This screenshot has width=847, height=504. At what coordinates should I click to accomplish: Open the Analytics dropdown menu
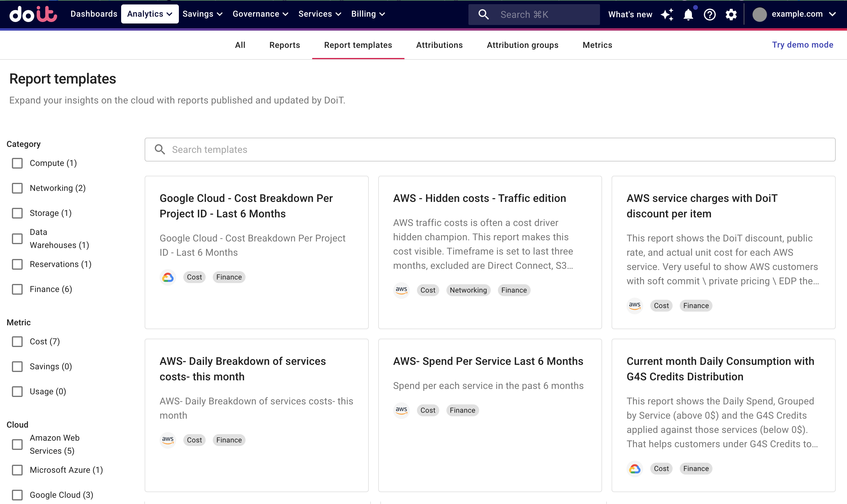tap(150, 14)
